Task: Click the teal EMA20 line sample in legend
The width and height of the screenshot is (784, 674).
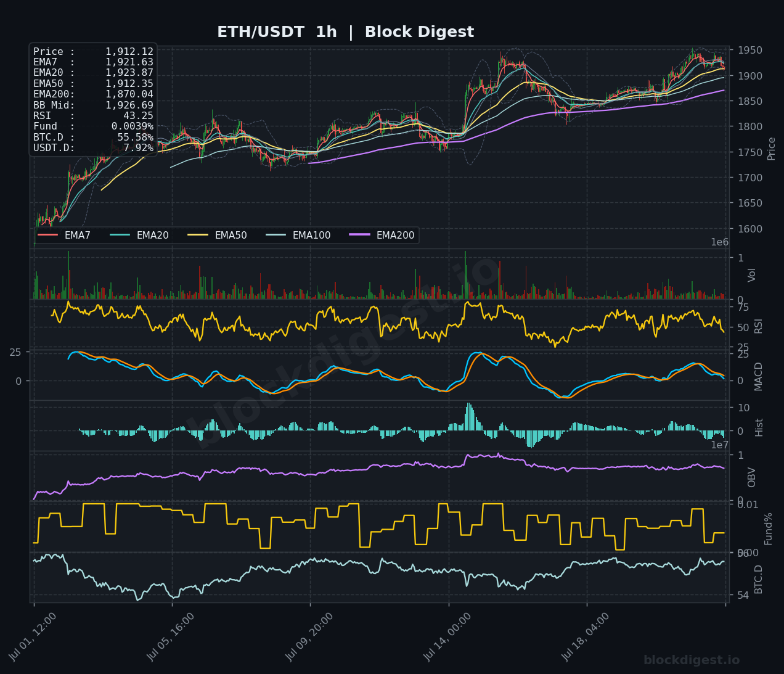Action: [x=120, y=235]
